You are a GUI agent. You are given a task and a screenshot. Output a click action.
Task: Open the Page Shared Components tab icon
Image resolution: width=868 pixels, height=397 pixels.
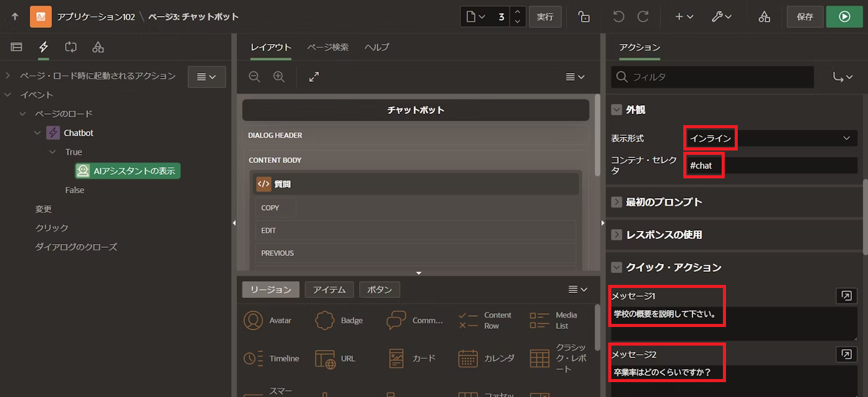(x=97, y=47)
